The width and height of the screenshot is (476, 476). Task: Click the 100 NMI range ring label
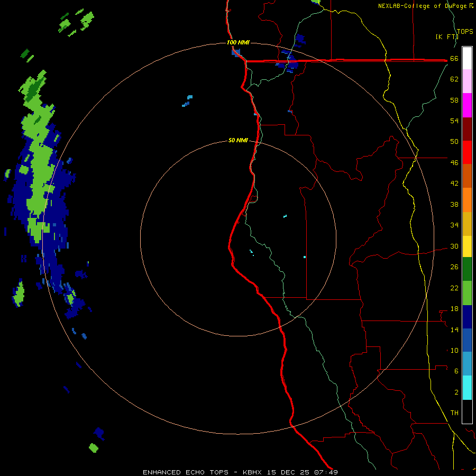coord(238,42)
